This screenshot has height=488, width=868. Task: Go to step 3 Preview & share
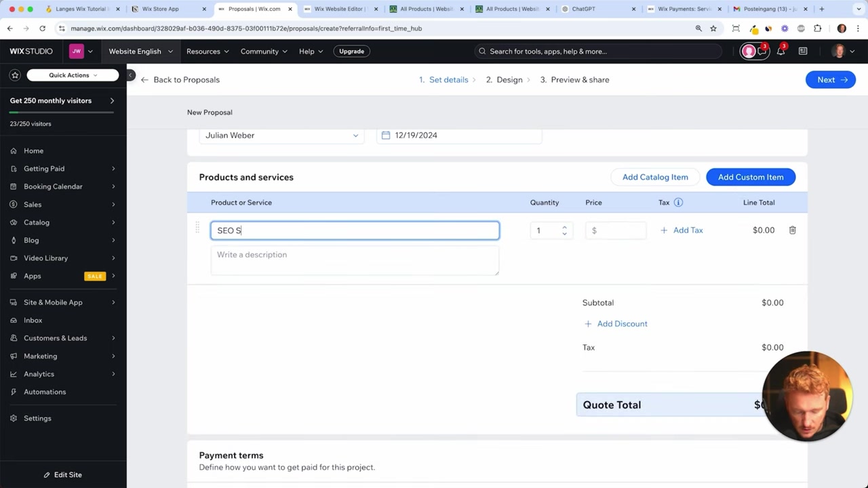574,80
